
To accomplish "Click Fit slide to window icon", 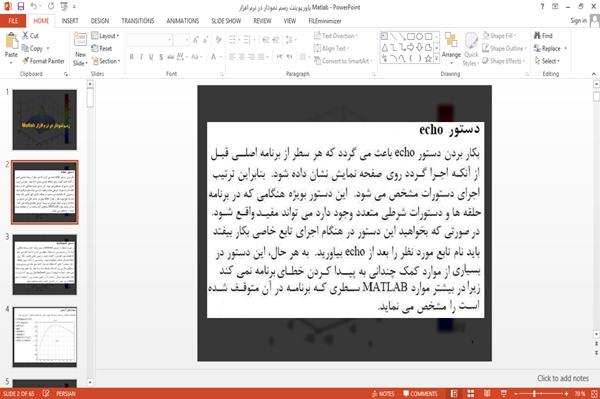I will click(594, 393).
